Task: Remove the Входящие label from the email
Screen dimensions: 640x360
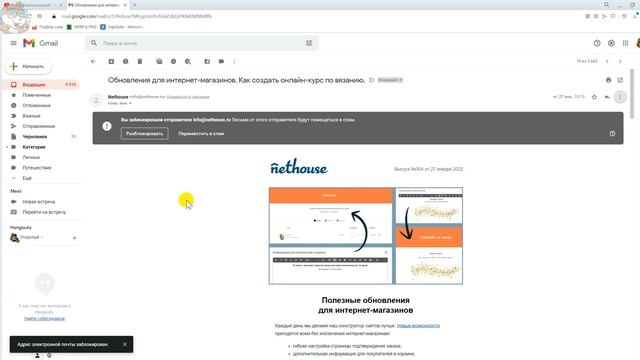Action: click(401, 80)
